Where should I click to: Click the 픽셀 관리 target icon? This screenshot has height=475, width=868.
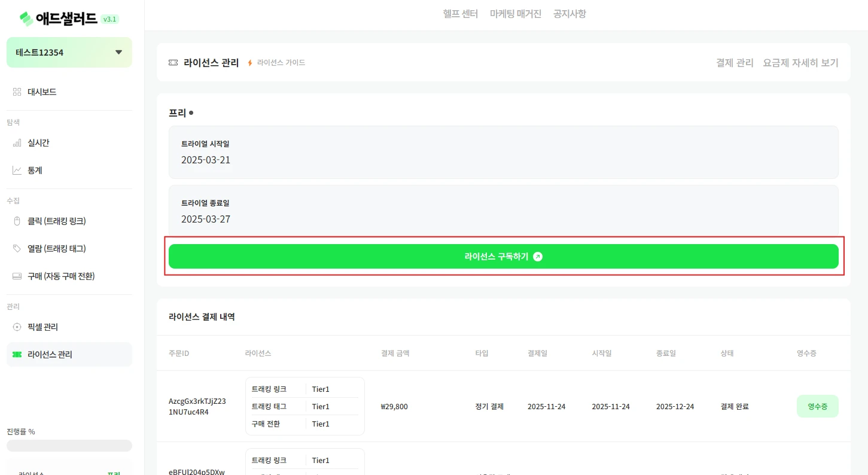[x=17, y=327]
